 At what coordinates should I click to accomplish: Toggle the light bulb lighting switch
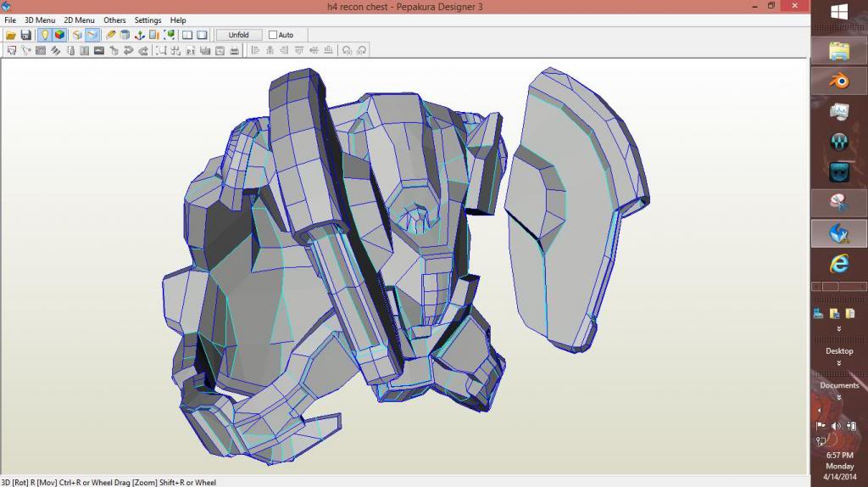(45, 35)
